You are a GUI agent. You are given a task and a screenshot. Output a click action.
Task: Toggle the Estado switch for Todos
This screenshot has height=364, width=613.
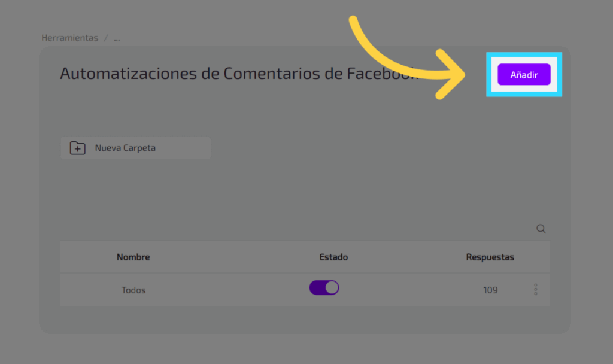click(324, 288)
